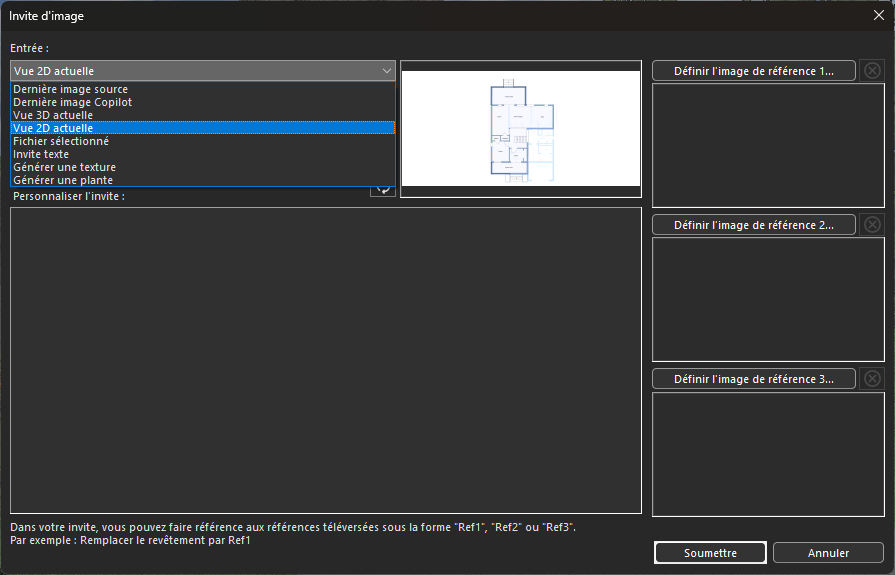Select Vue 3D actuelle from list
Viewport: 895px width, 575px height.
[x=203, y=115]
